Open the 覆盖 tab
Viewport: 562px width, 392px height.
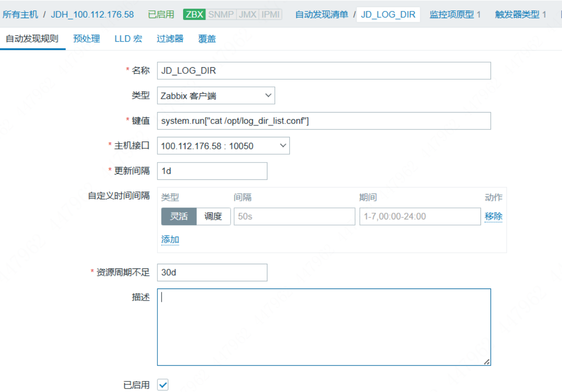pos(207,39)
